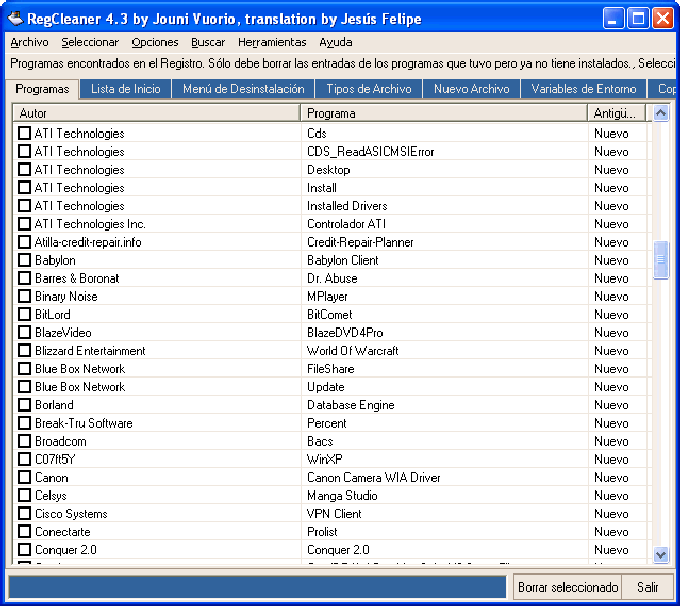Check the Babylon entry checkbox
The image size is (680, 606).
pyautogui.click(x=25, y=260)
